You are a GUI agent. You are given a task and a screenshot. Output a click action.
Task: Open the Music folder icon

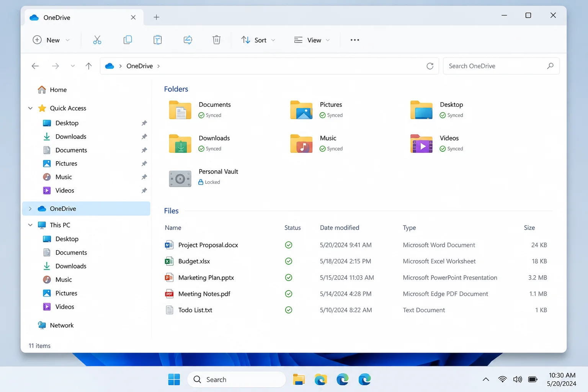tap(301, 144)
